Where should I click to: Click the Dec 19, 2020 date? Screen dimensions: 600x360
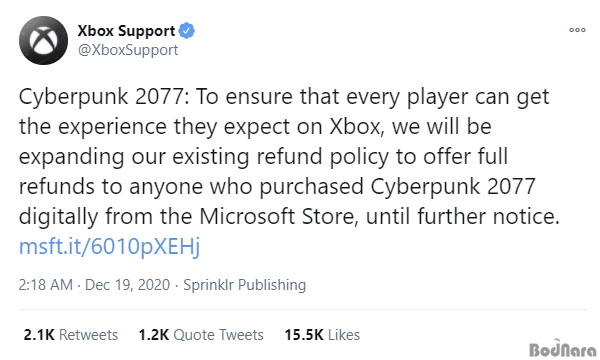[127, 285]
